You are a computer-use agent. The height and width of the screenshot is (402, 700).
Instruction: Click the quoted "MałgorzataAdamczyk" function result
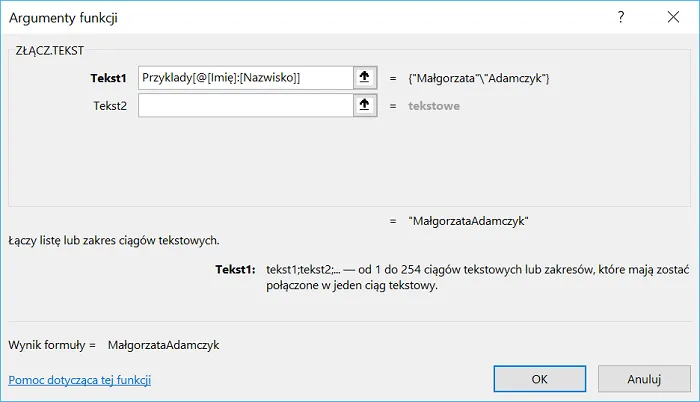468,221
